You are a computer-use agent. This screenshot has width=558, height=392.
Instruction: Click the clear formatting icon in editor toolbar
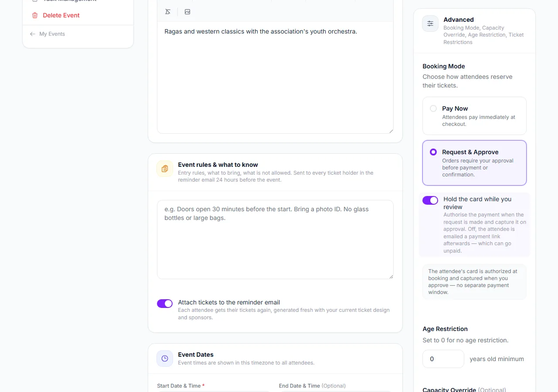pos(168,12)
